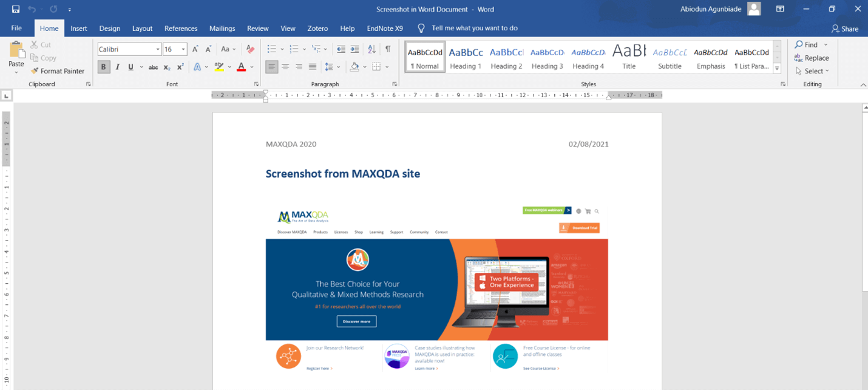The width and height of the screenshot is (868, 390).
Task: Clear all formatting eraser icon
Action: coord(250,49)
